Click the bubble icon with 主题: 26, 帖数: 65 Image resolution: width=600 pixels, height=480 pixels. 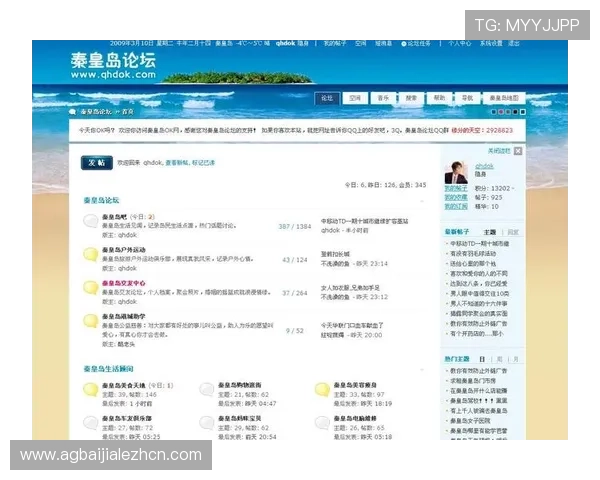[x=322, y=423]
